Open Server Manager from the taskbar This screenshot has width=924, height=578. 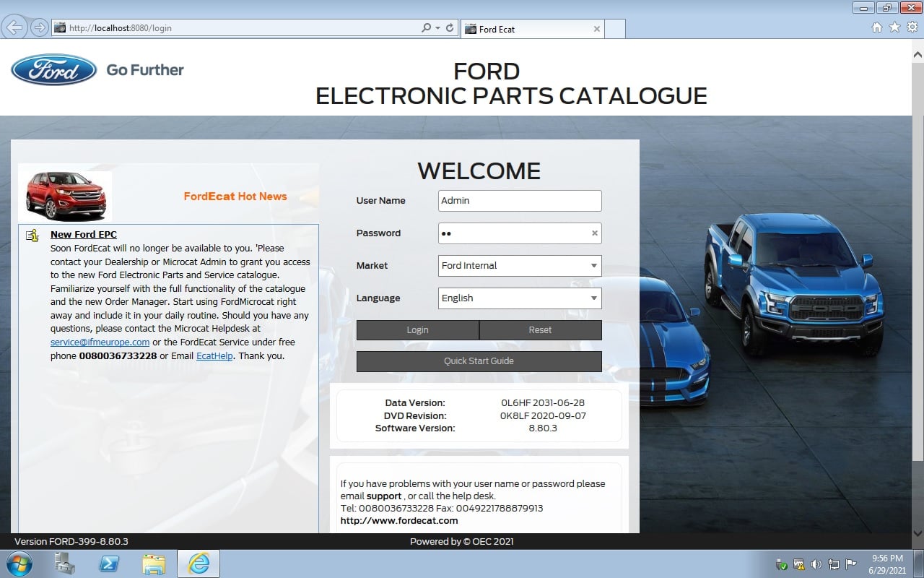point(65,564)
